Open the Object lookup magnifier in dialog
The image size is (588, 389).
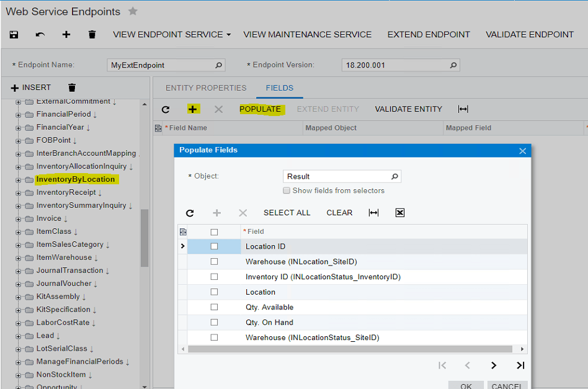click(x=394, y=176)
